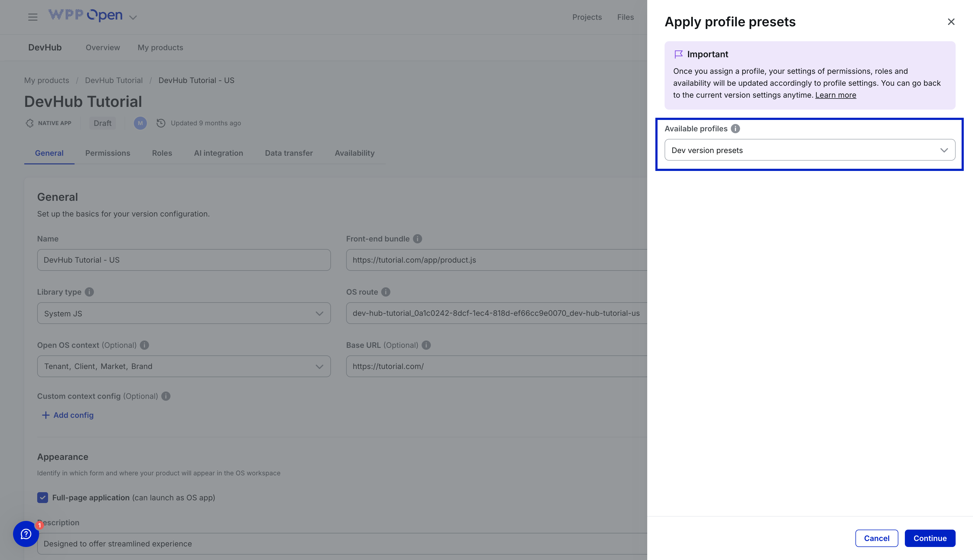Image resolution: width=973 pixels, height=560 pixels.
Task: Click the Custom context config info icon
Action: 166,396
